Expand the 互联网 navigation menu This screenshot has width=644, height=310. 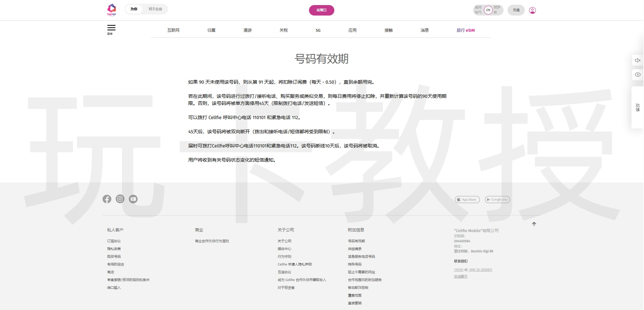click(x=173, y=30)
